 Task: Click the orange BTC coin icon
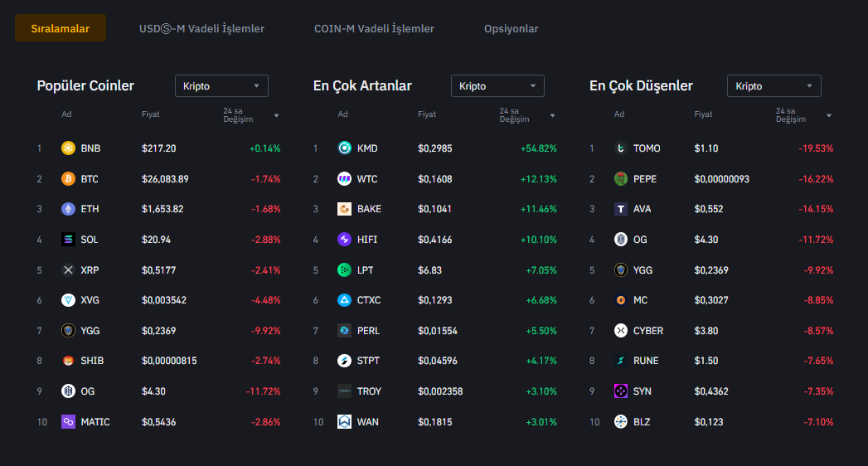tap(68, 178)
